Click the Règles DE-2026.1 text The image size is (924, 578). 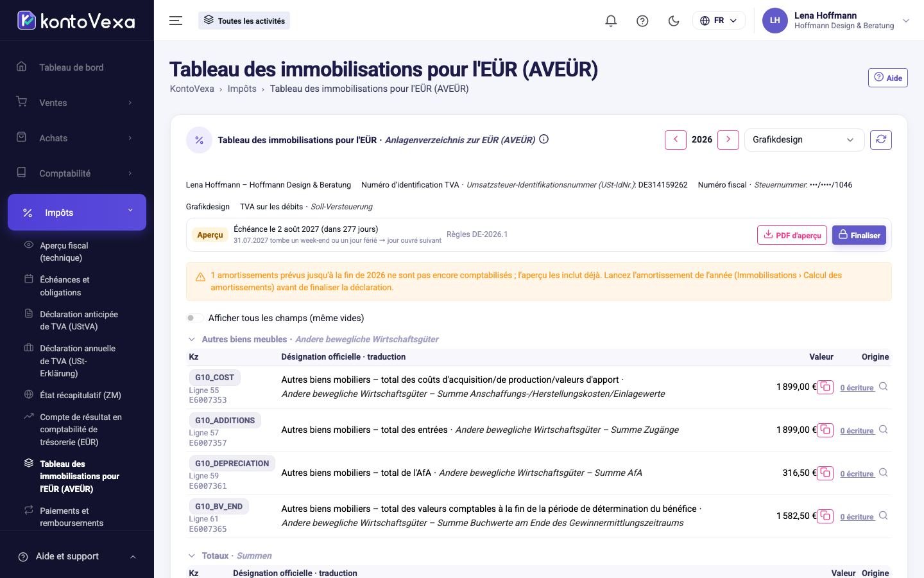477,234
